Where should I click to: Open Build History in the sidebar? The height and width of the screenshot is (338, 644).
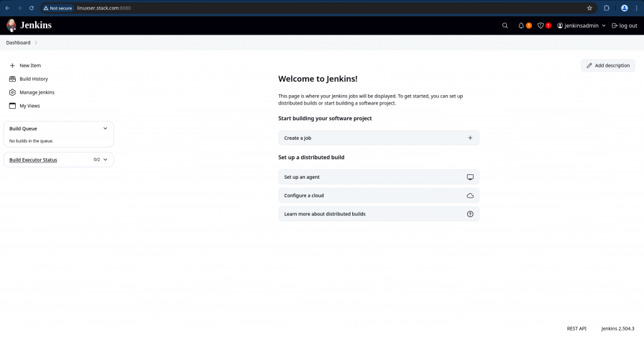(34, 79)
